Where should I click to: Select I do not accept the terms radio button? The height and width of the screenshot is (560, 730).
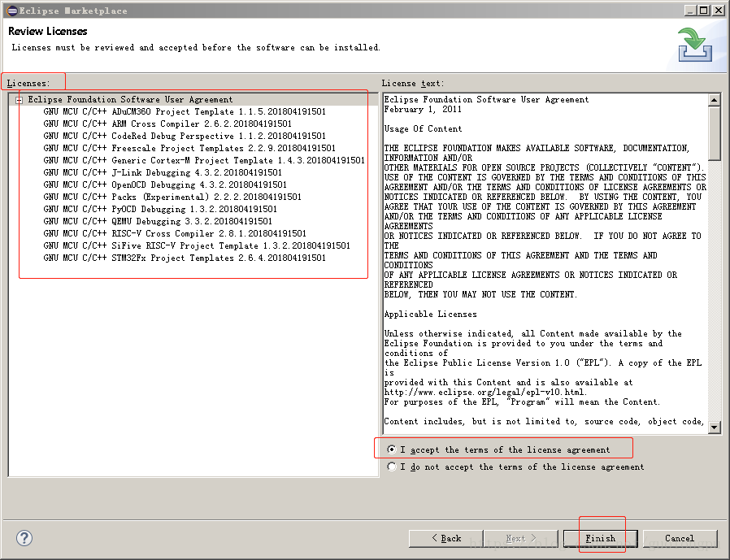pos(392,467)
